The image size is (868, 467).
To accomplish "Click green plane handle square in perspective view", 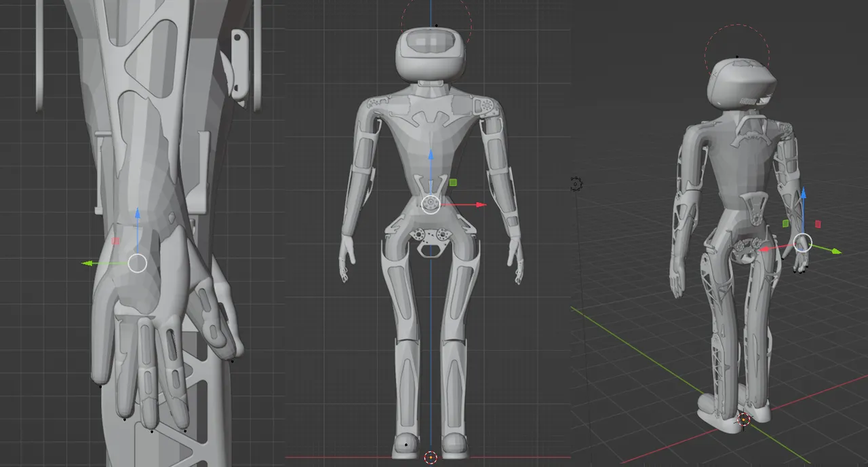I will pos(786,223).
